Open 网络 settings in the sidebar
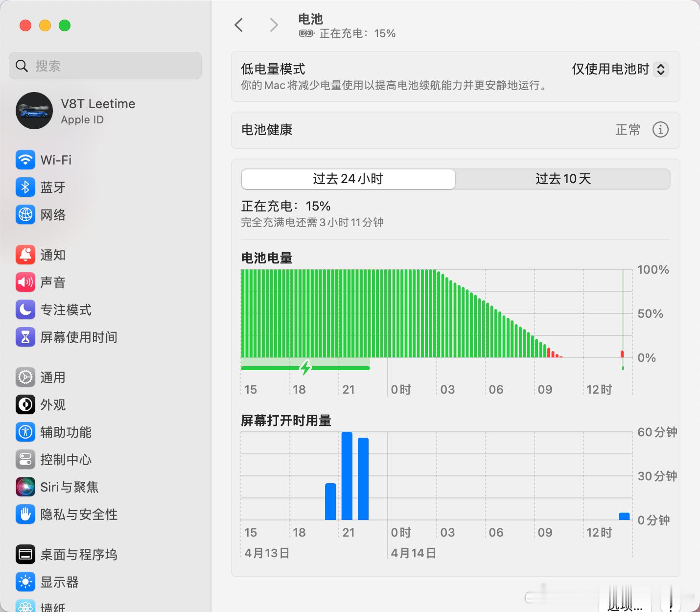The image size is (700, 612). [25, 214]
